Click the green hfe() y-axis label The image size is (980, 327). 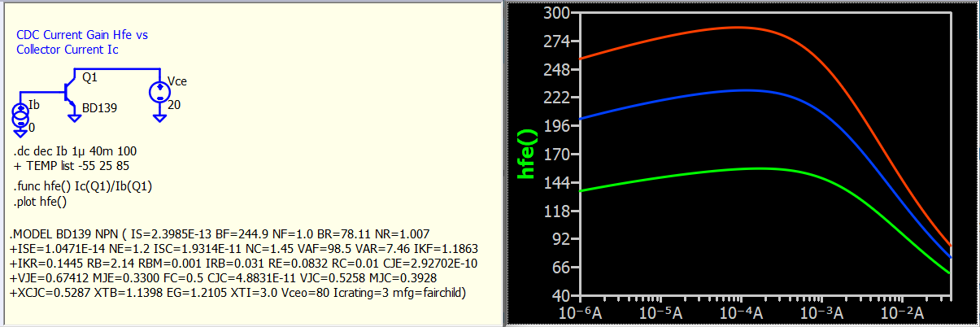click(x=528, y=153)
